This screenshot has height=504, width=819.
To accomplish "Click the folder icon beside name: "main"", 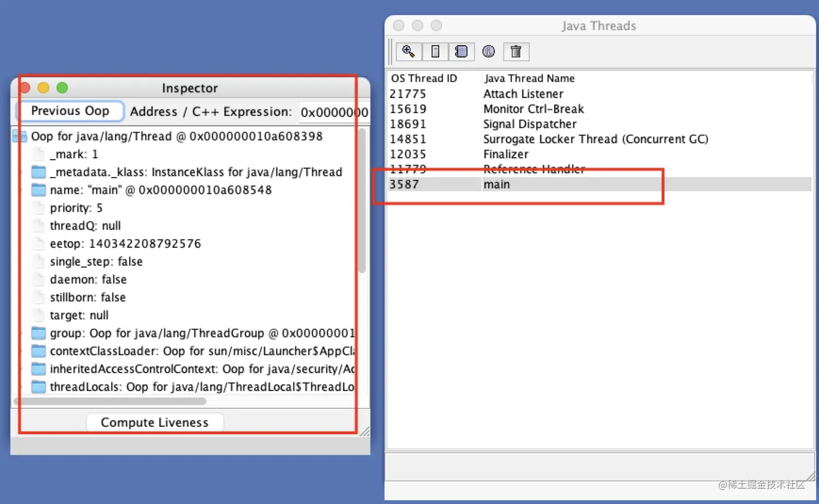I will click(x=38, y=190).
